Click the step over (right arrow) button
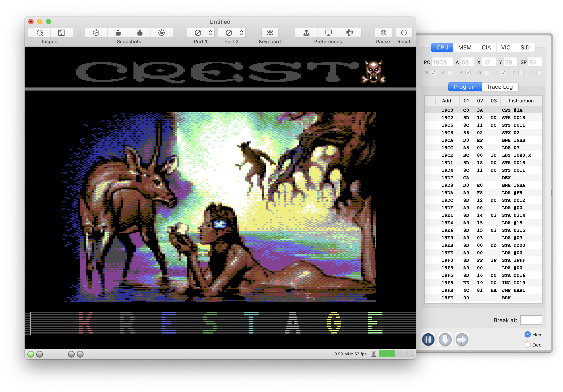This screenshot has height=392, width=563. point(462,339)
